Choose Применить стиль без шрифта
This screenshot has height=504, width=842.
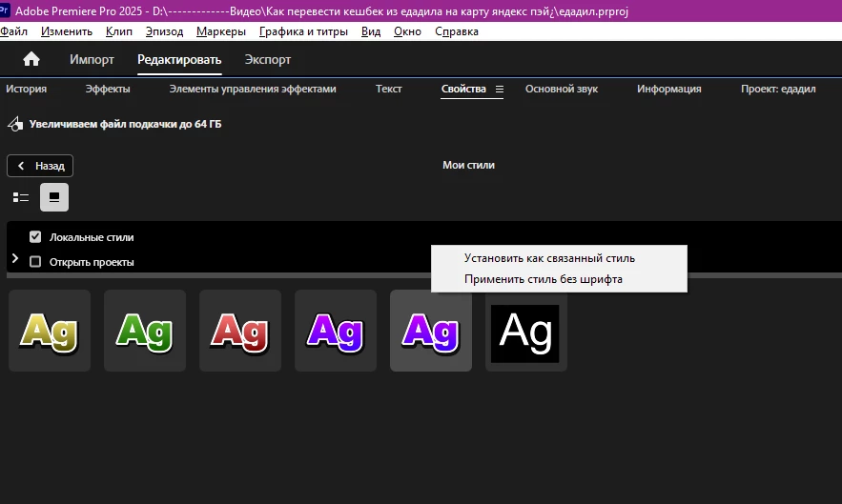tap(559, 279)
